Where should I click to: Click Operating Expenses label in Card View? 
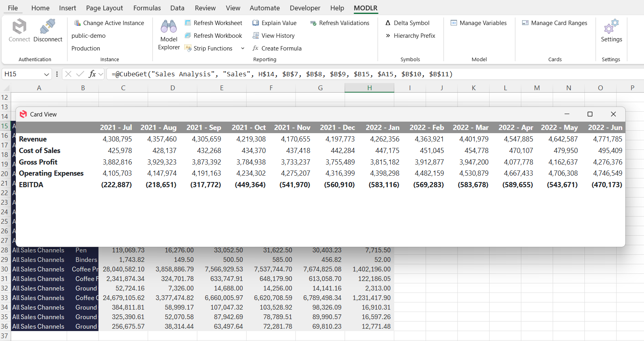coord(51,173)
